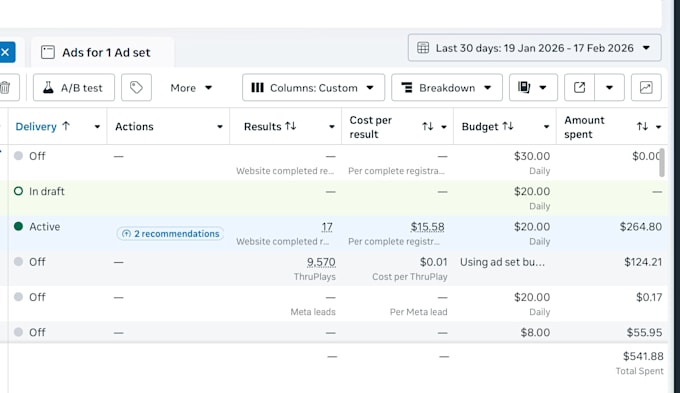This screenshot has height=393, width=680.
Task: Open the More dropdown menu
Action: pyautogui.click(x=191, y=88)
